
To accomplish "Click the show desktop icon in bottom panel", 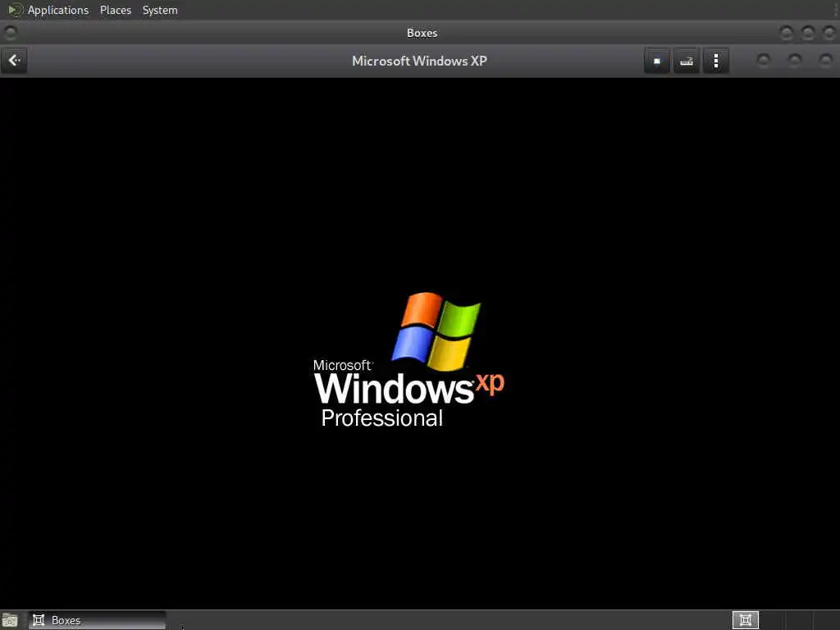I will point(10,620).
